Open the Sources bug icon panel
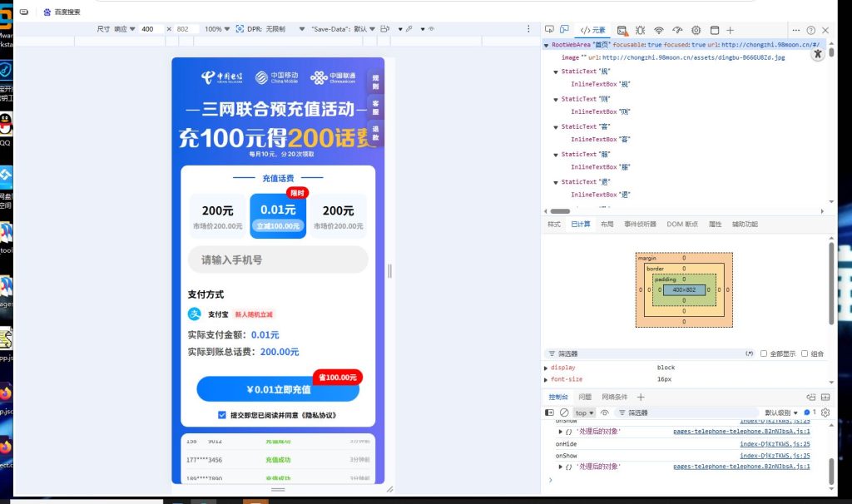The width and height of the screenshot is (852, 504). click(640, 31)
